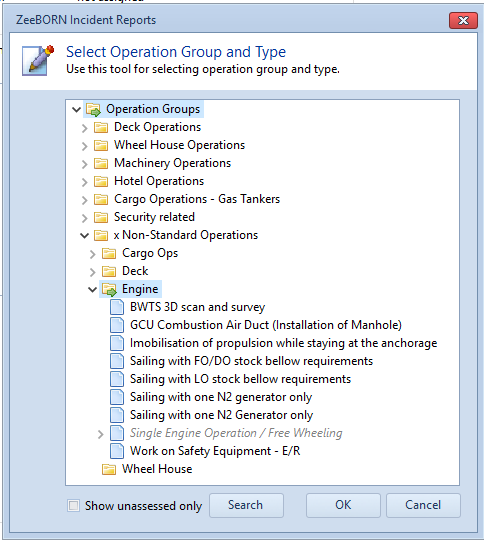Click document icon for 'one N2 generator only'
484x542 pixels.
point(117,397)
